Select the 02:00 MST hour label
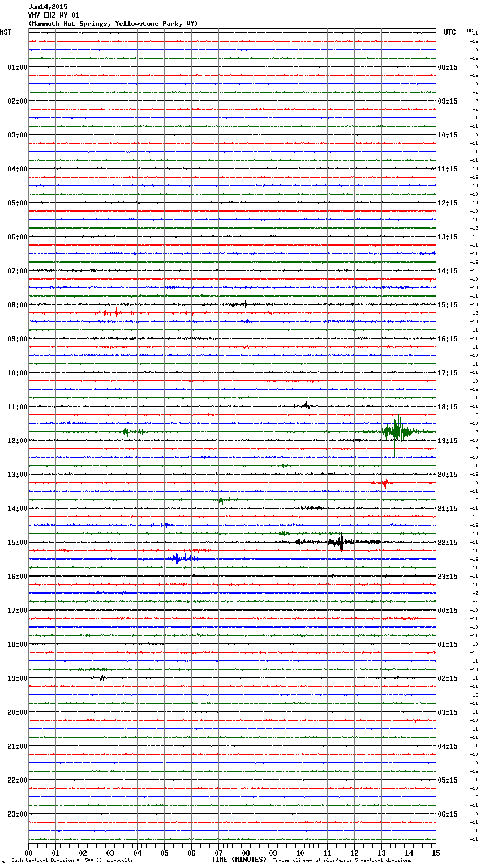Screen dimensions: 481x868 [x=17, y=101]
